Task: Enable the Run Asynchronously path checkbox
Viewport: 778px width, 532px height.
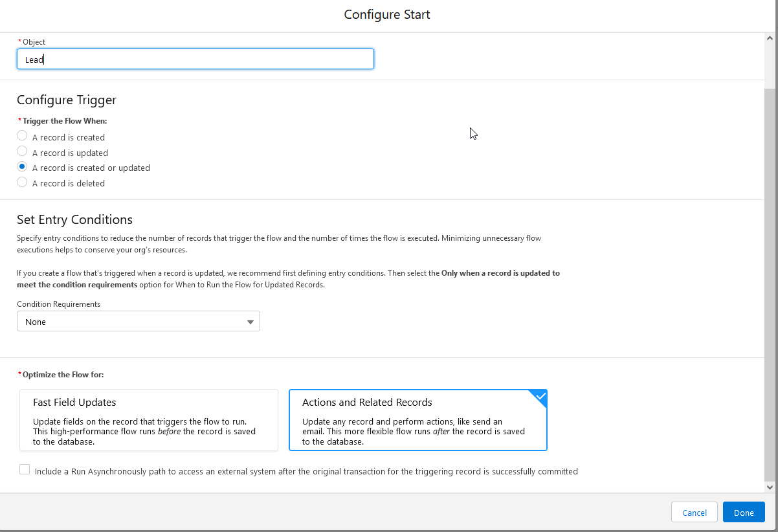Action: pos(25,470)
